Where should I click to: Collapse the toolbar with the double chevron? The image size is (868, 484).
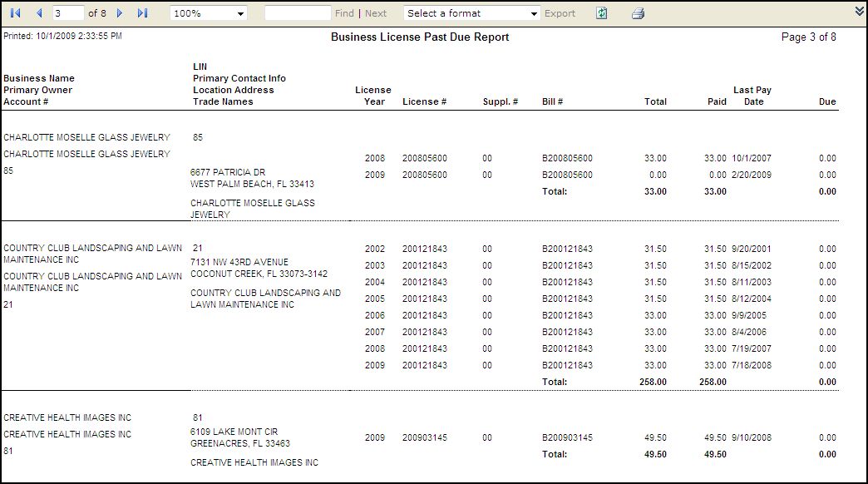[859, 11]
